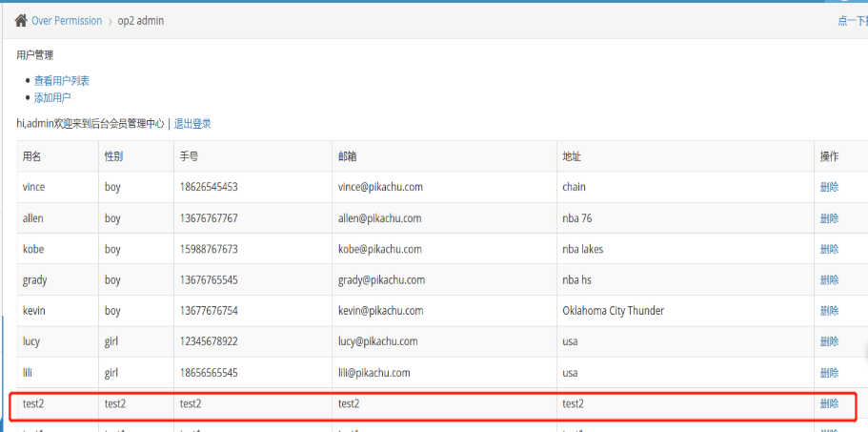Screen dimensions: 868x432
Task: Click email allen@pikachu.com
Action: click(x=380, y=218)
